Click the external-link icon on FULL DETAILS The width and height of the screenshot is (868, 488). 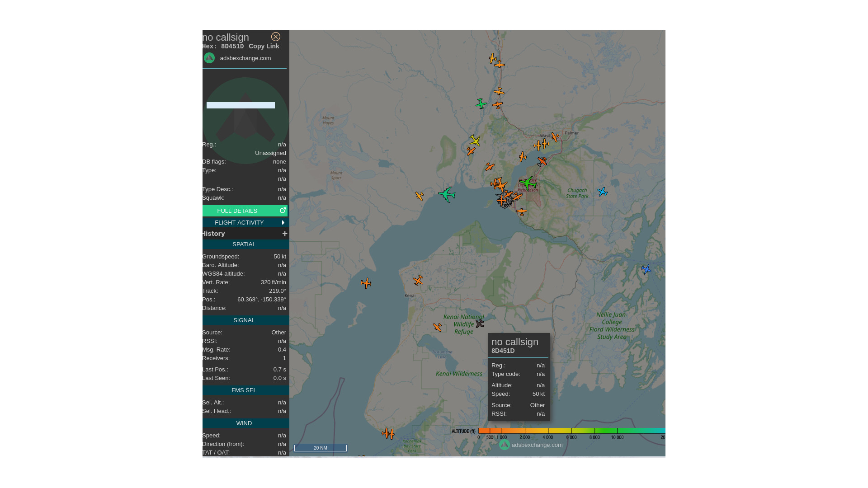pos(283,211)
